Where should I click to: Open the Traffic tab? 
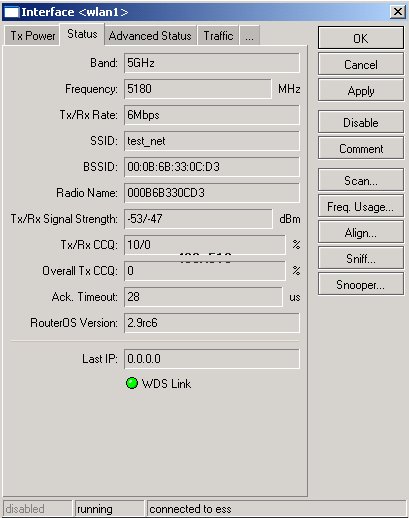218,36
